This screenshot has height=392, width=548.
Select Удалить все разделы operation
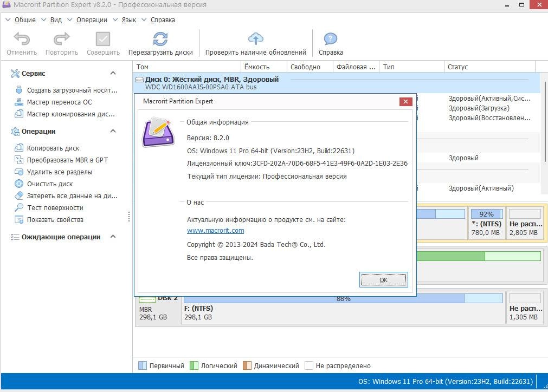point(60,172)
